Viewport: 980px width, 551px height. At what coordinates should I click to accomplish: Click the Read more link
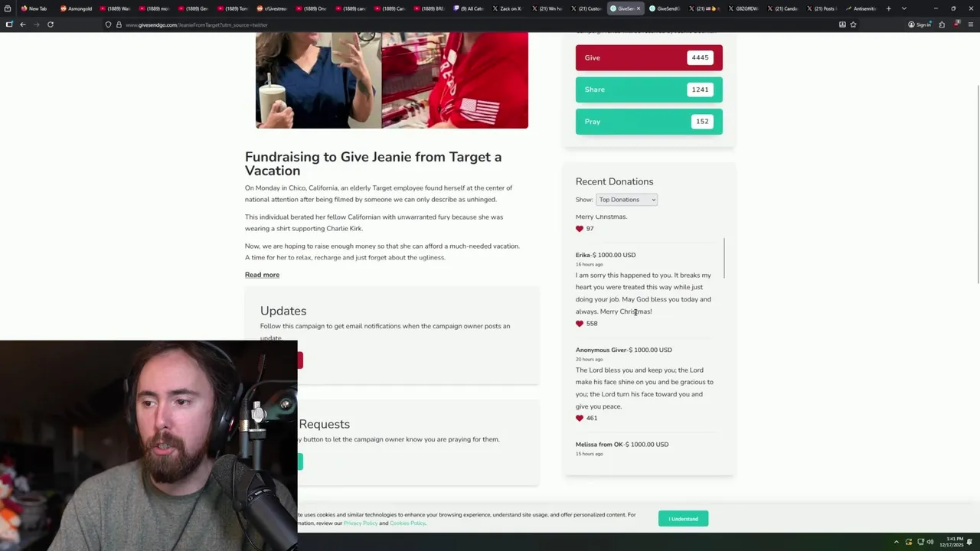[x=262, y=275]
